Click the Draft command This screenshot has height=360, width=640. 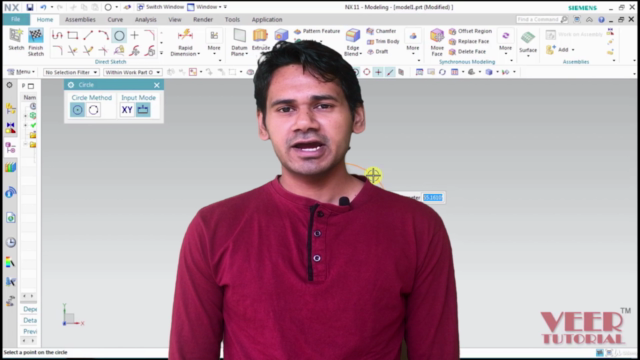(x=378, y=51)
